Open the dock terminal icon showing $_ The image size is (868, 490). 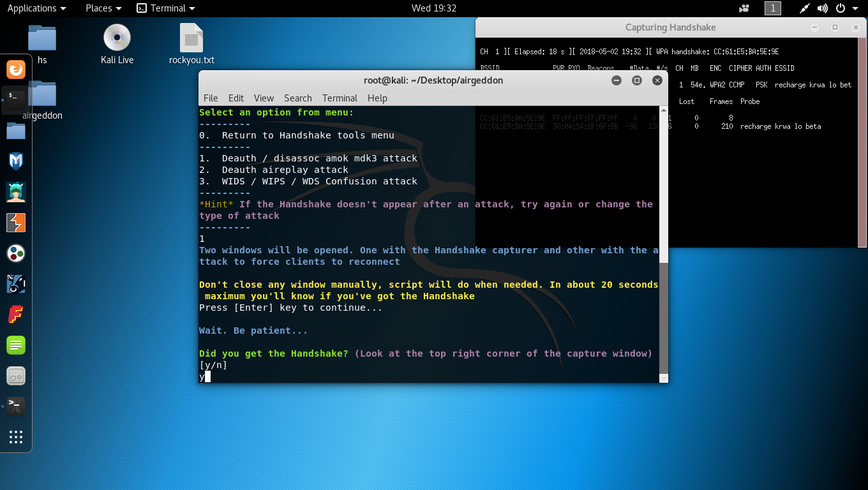tap(16, 99)
